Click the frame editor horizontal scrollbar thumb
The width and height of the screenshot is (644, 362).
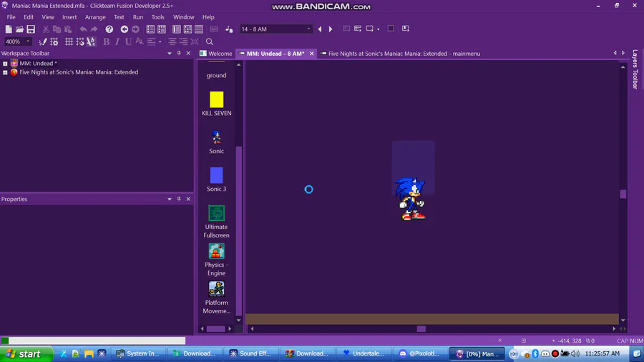[421, 329]
